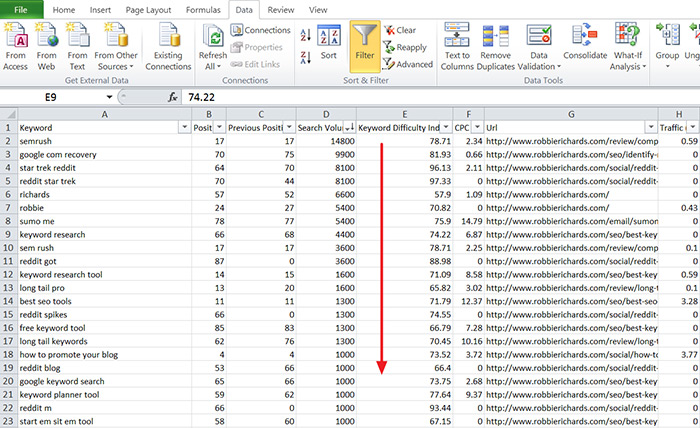Launch Text to Columns wizard
The image size is (700, 428).
click(457, 47)
